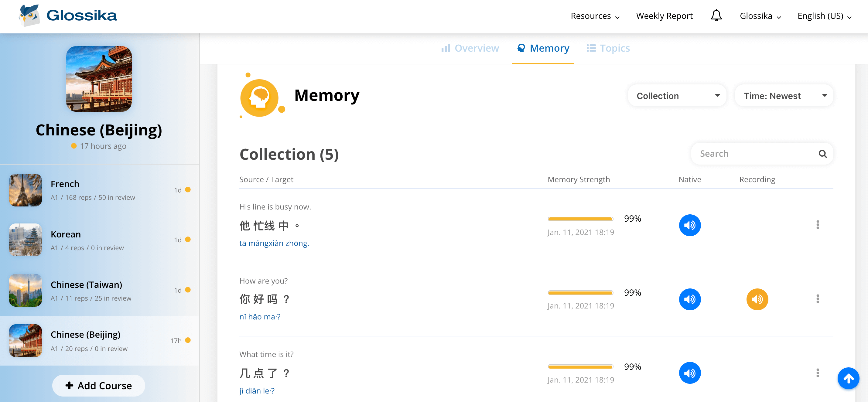Click the search magnifier icon

pos(822,154)
